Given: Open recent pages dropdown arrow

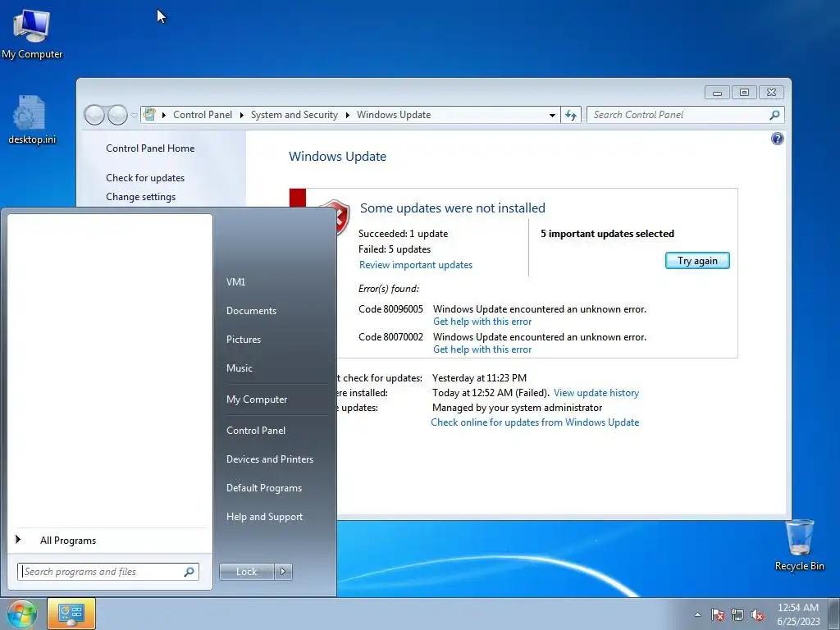Looking at the screenshot, I should tap(134, 115).
